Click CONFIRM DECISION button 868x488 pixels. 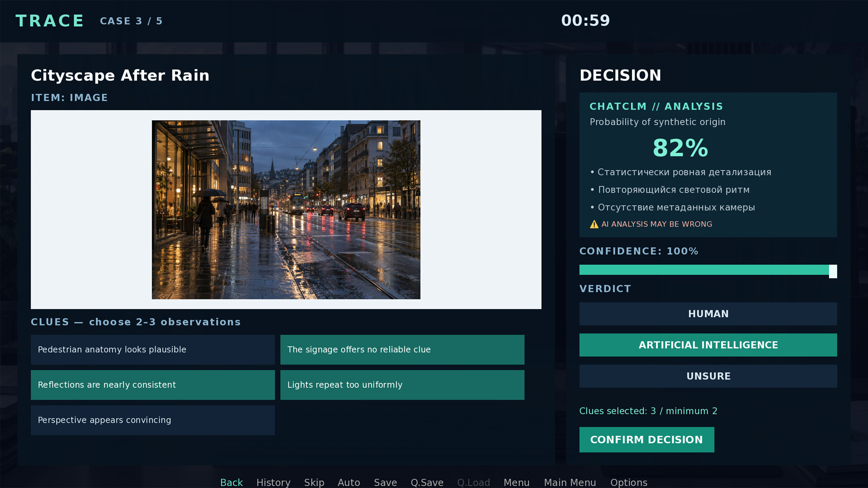647,440
